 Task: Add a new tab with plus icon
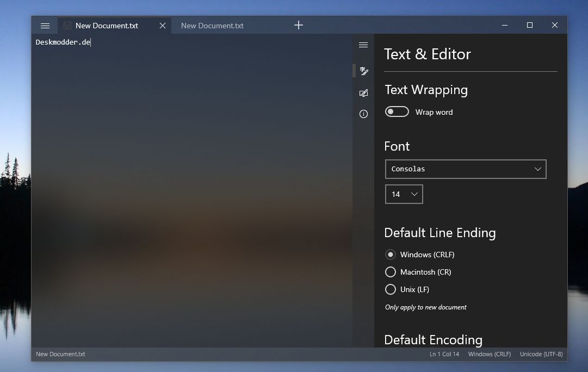[299, 25]
